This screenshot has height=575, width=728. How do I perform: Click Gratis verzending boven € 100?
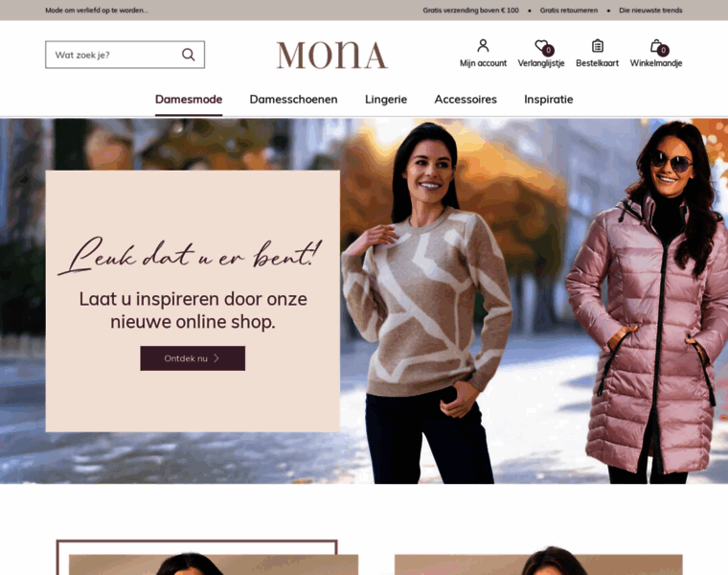coord(470,11)
